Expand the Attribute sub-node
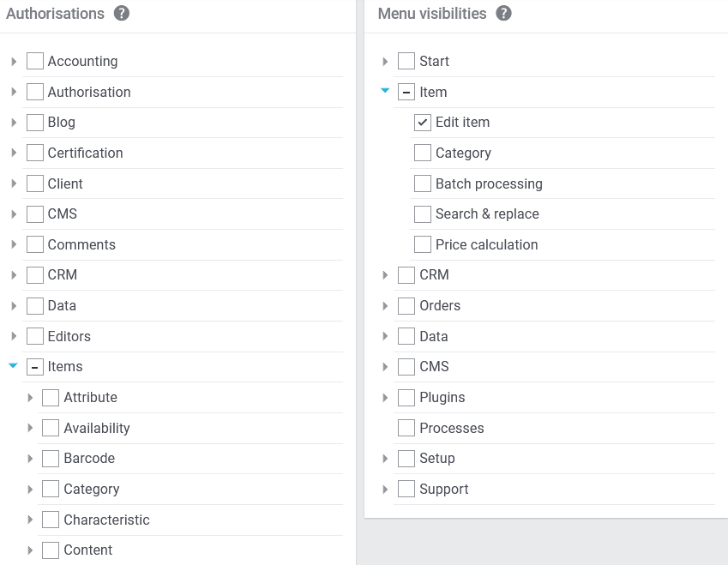 tap(30, 398)
